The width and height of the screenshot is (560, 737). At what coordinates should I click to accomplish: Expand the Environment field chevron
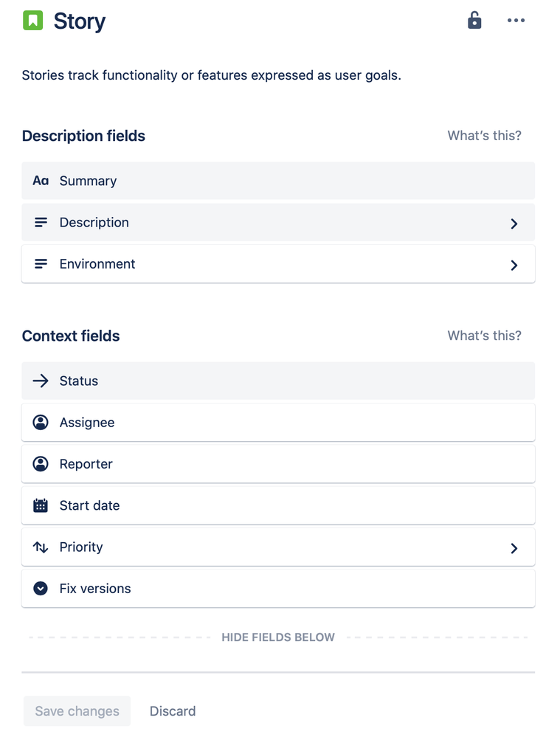tap(514, 265)
